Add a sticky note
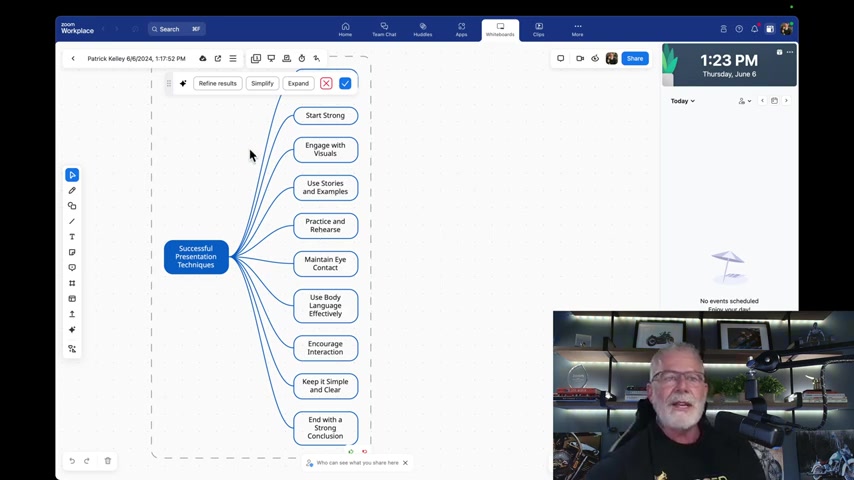Image resolution: width=854 pixels, height=480 pixels. tap(72, 252)
